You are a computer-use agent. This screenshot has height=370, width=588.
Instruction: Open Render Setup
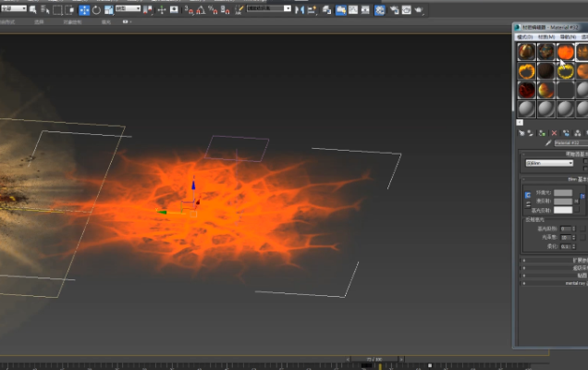[x=394, y=10]
